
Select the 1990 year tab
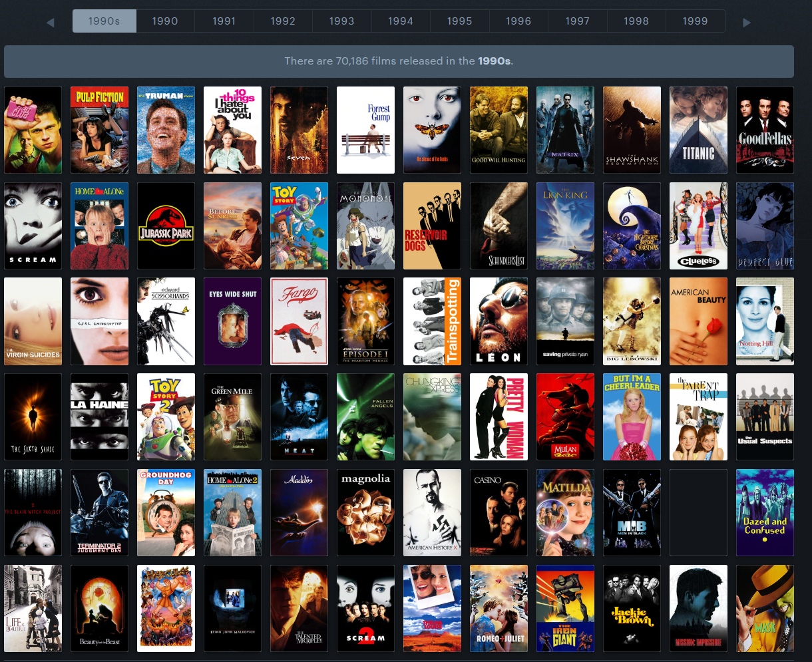(x=165, y=21)
